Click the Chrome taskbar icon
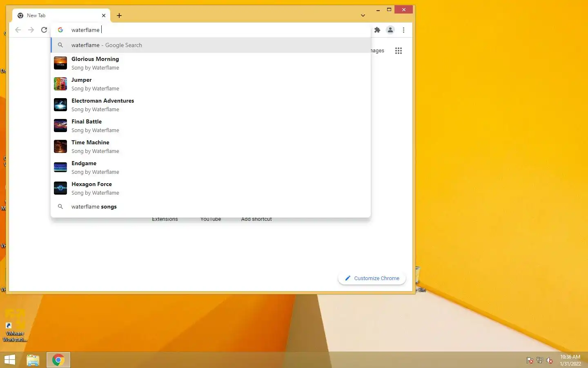Viewport: 588px width, 368px height. coord(58,360)
